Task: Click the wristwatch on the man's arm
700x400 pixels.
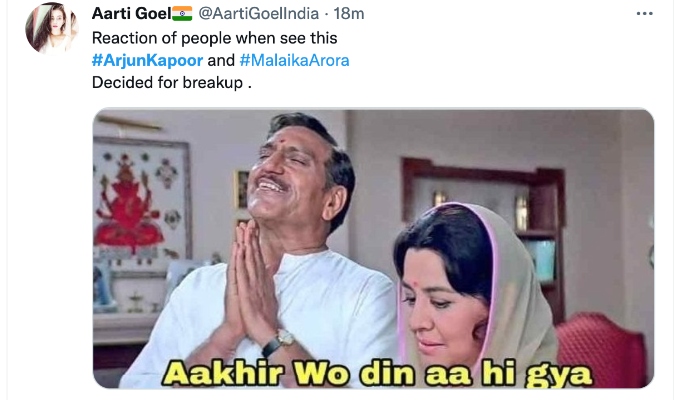Action: (x=280, y=342)
